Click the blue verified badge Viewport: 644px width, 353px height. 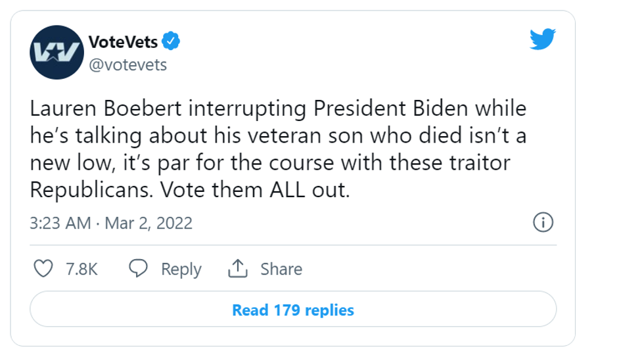172,41
